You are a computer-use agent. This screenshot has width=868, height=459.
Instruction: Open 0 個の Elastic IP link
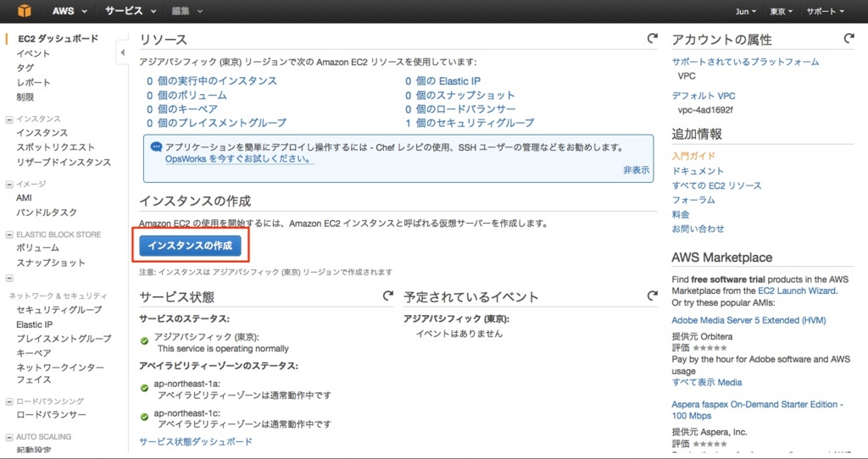[x=442, y=80]
